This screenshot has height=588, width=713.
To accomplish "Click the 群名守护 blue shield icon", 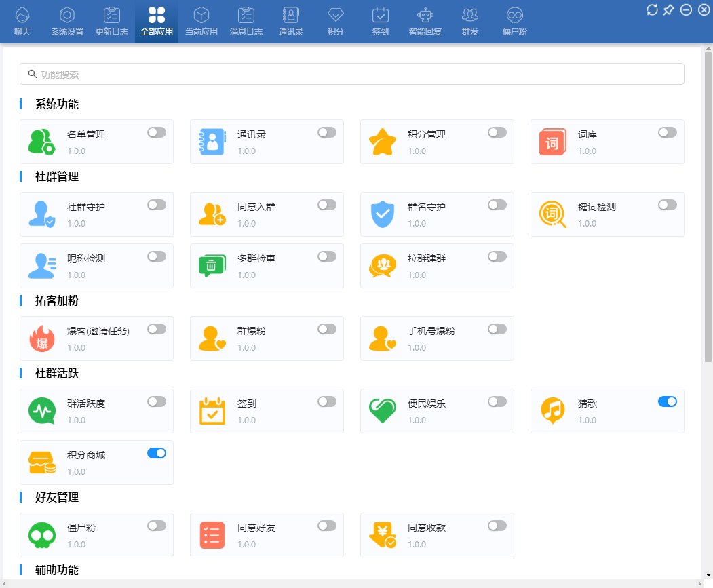I will [x=382, y=214].
